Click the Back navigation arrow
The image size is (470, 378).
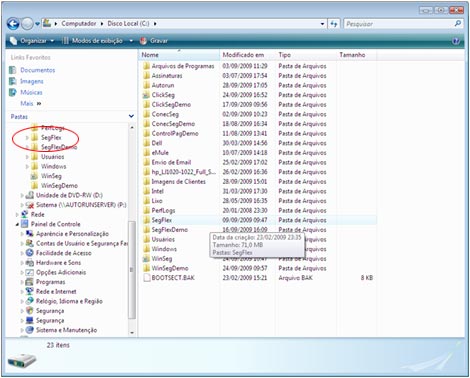point(13,24)
